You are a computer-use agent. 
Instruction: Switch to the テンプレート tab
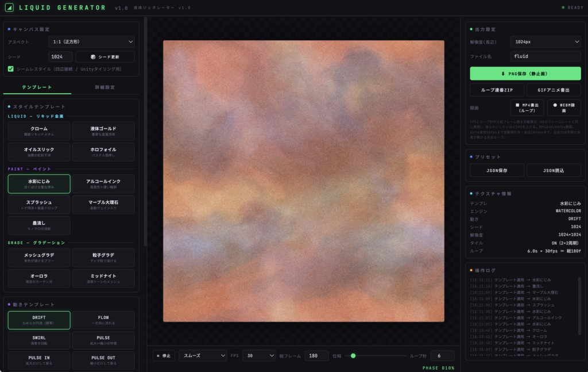pyautogui.click(x=37, y=87)
